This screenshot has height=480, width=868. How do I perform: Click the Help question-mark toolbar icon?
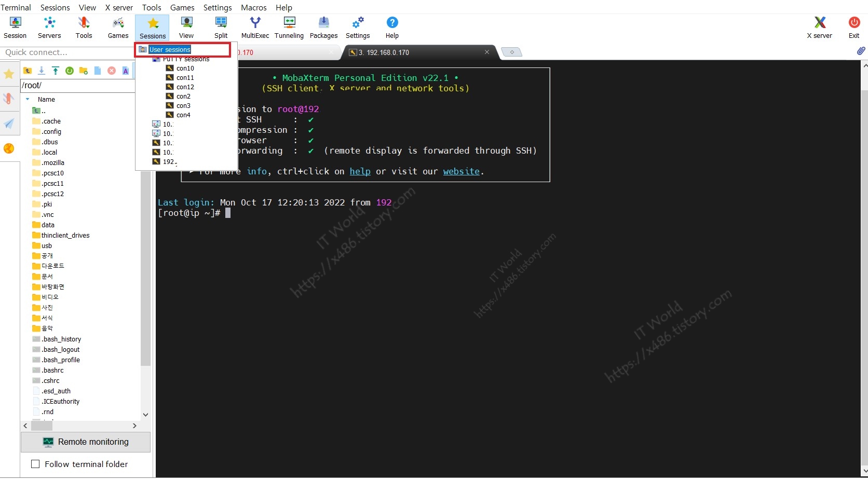[x=392, y=28]
